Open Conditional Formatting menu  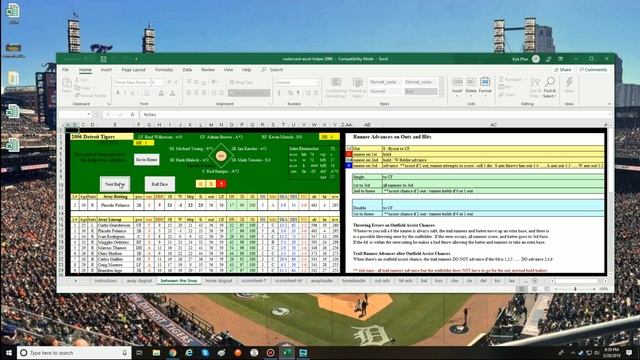click(x=336, y=88)
